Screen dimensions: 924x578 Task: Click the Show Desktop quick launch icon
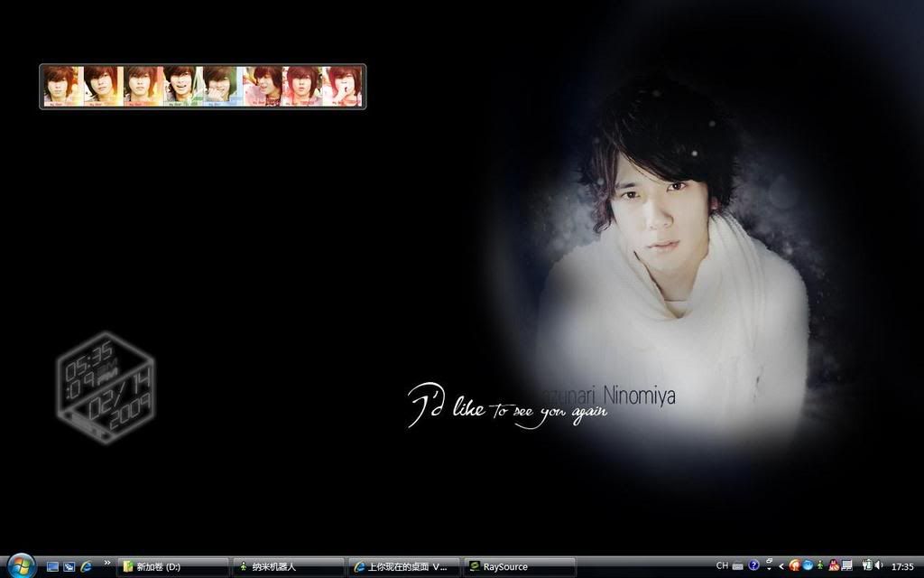click(x=52, y=566)
